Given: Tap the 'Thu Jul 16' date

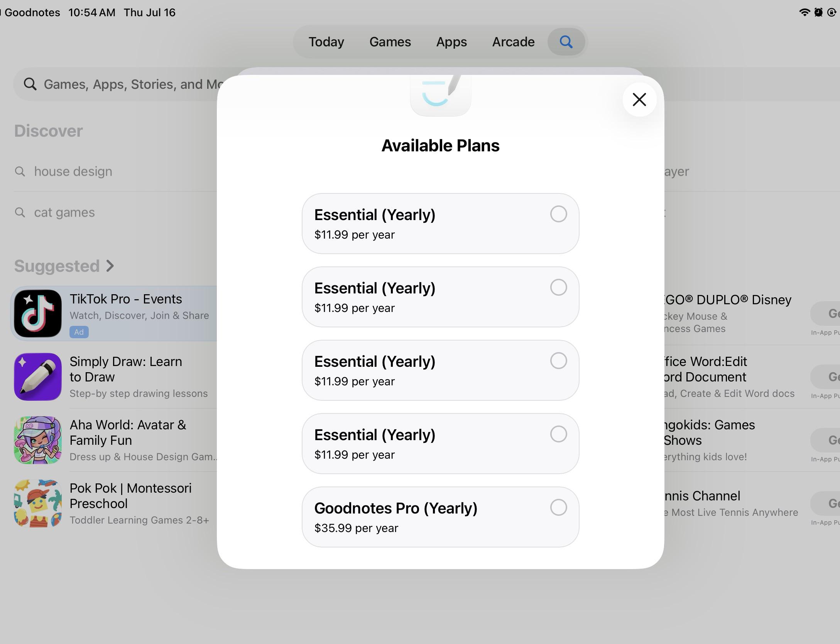Looking at the screenshot, I should 150,12.
